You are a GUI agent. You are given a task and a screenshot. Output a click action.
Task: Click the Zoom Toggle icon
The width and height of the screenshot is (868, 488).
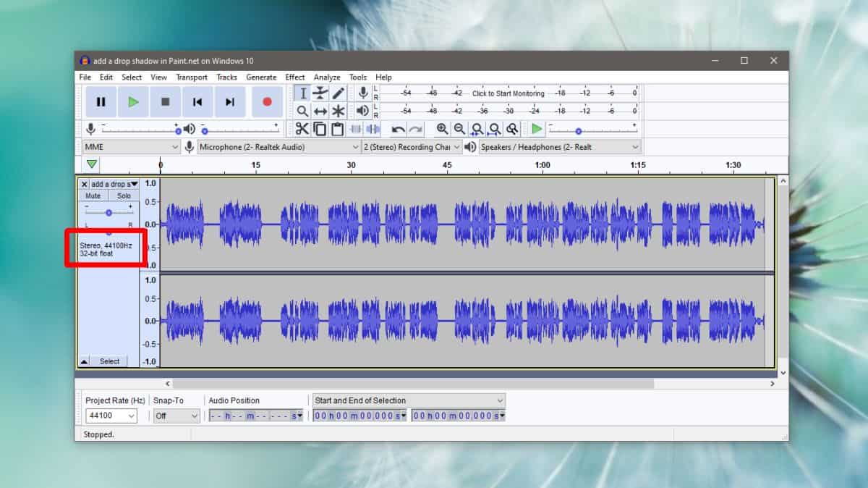(x=511, y=129)
